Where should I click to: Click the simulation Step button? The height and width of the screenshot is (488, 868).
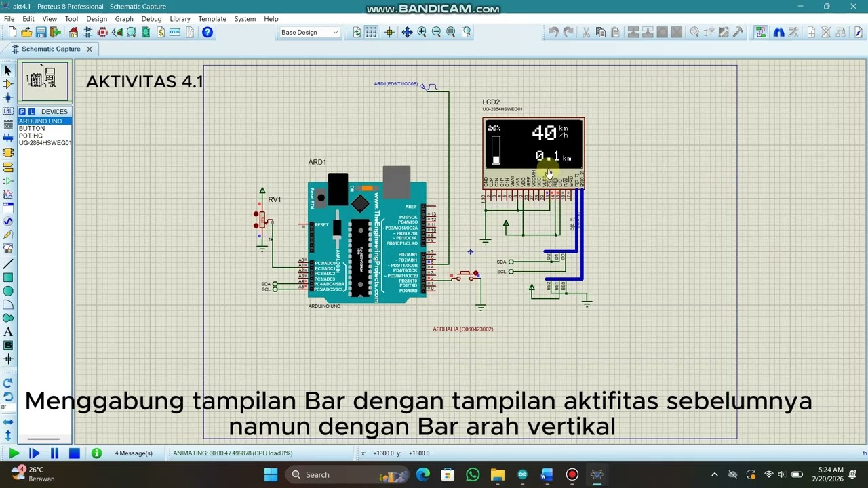tap(35, 453)
